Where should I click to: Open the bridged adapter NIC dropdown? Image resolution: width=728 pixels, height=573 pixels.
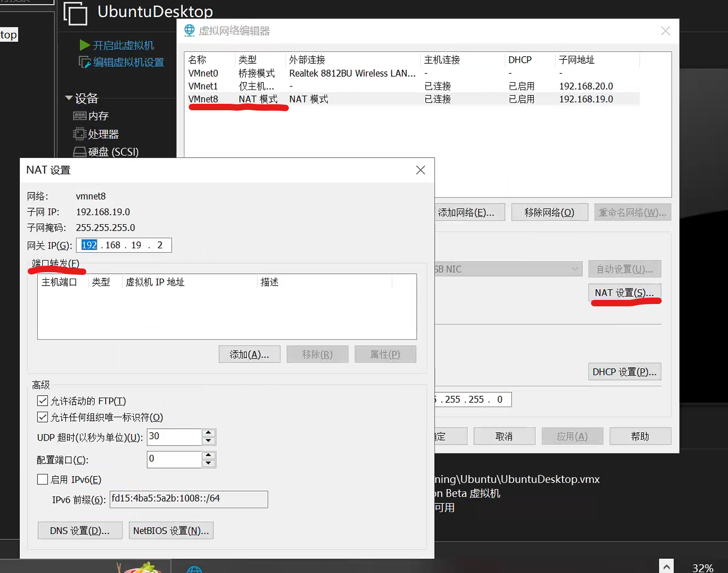(574, 269)
